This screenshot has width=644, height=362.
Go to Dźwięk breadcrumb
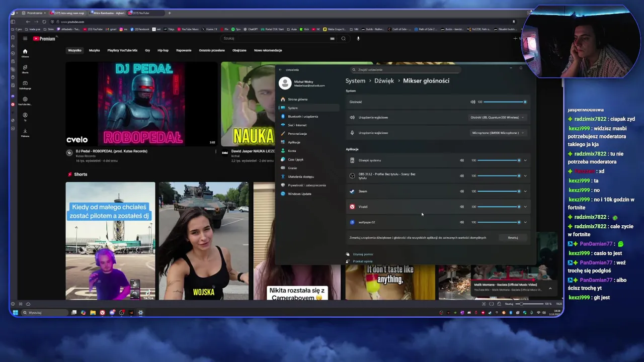click(384, 81)
